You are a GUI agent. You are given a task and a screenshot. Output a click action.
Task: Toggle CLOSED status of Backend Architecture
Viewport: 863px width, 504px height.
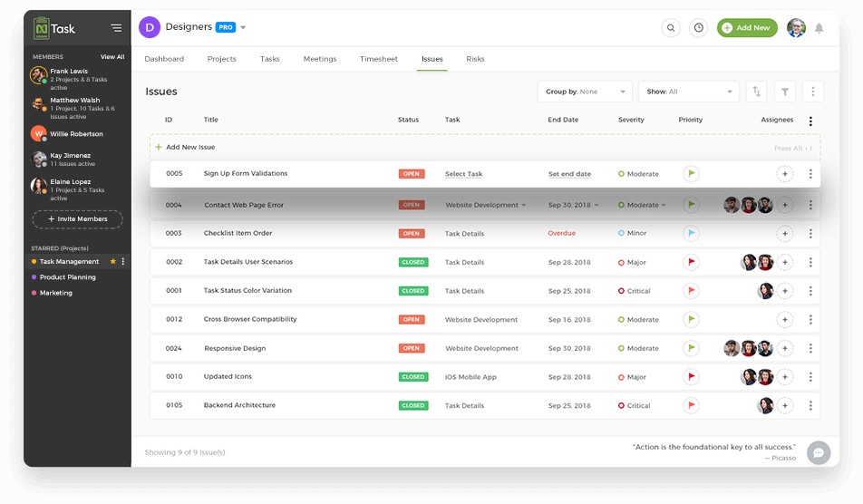[x=413, y=405]
